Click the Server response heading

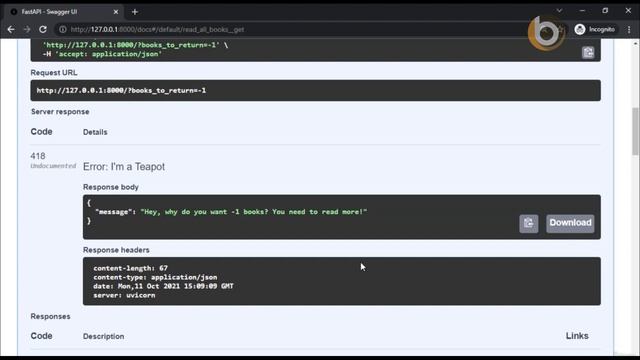tap(60, 111)
